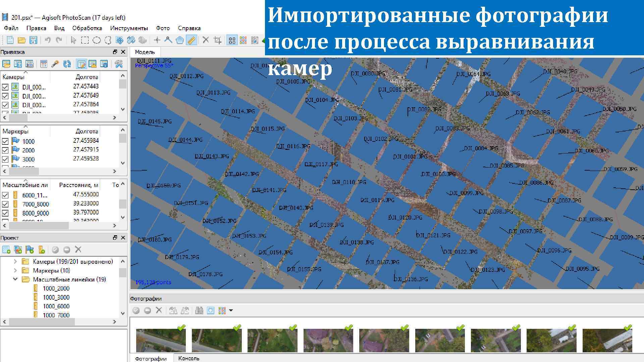The height and width of the screenshot is (362, 644).
Task: Click the optimize cameras wand icon
Action: coord(55,64)
